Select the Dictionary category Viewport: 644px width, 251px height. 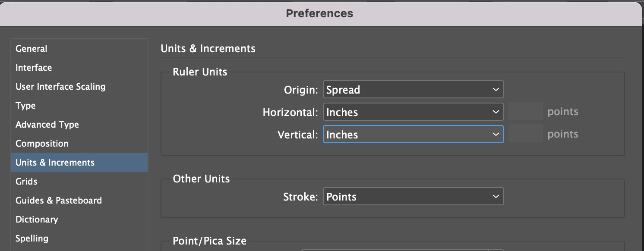pyautogui.click(x=37, y=220)
